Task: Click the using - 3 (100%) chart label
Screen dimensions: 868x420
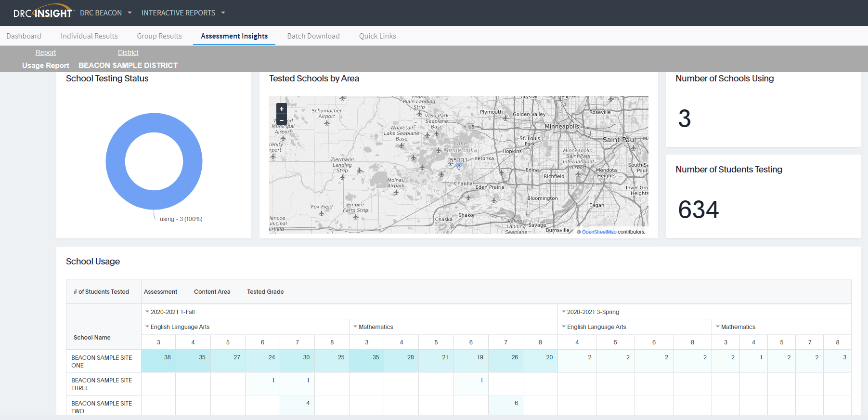Action: [x=181, y=219]
